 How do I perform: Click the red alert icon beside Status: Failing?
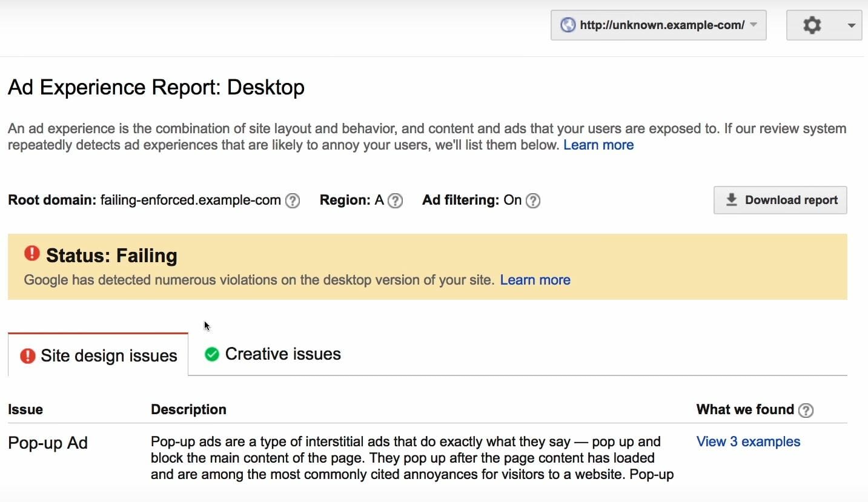[x=31, y=254]
